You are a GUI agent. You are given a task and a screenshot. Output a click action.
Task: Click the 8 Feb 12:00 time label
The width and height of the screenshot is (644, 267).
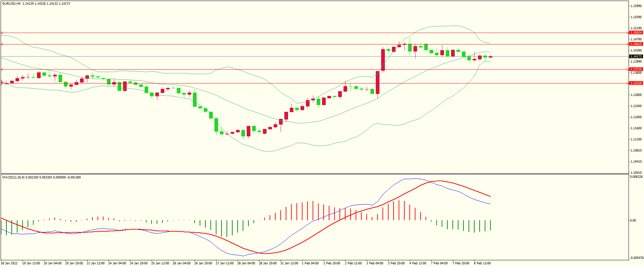coord(482,263)
